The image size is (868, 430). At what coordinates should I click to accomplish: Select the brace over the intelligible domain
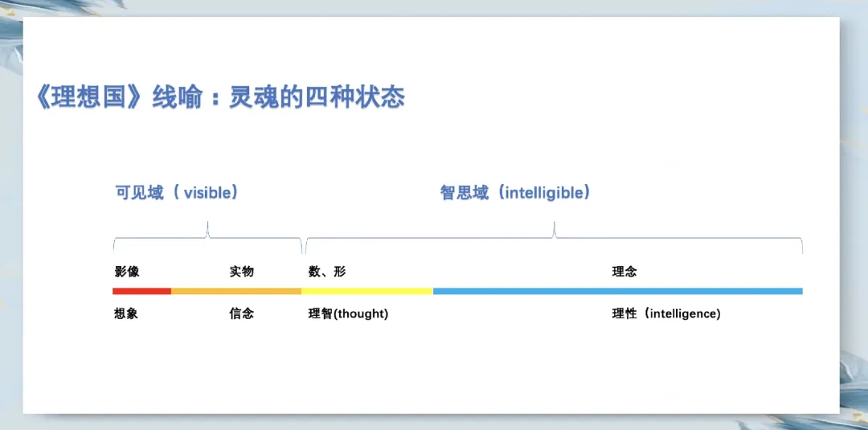click(554, 237)
